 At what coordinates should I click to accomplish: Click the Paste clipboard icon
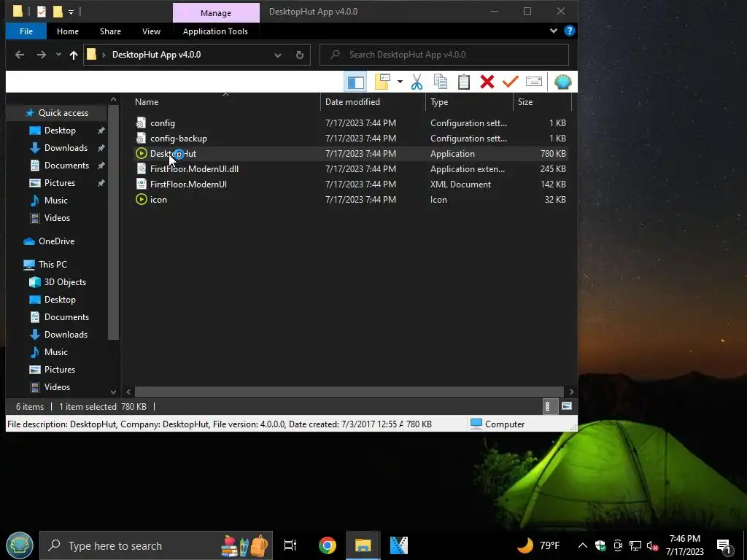[x=464, y=82]
